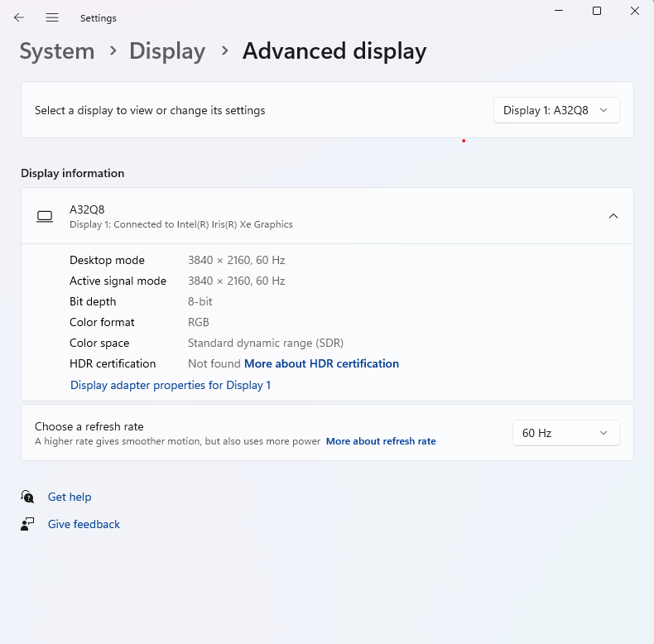The width and height of the screenshot is (654, 644).
Task: Click the A32Q8 display name text
Action: pyautogui.click(x=87, y=209)
